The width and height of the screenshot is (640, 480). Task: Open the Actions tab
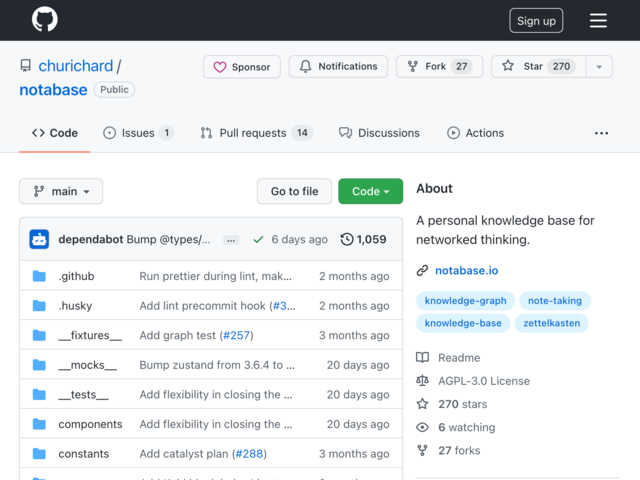[x=476, y=133]
